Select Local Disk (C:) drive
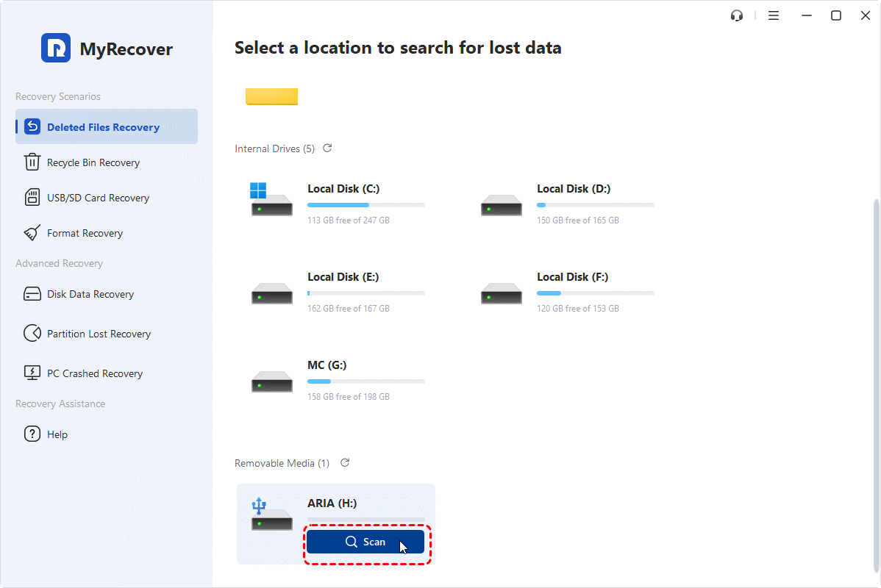881x588 pixels. tap(343, 189)
